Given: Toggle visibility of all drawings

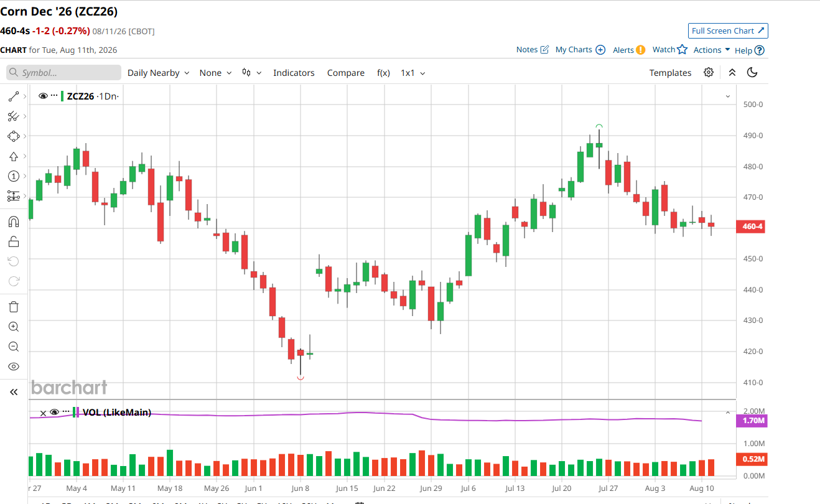Looking at the screenshot, I should tap(14, 366).
